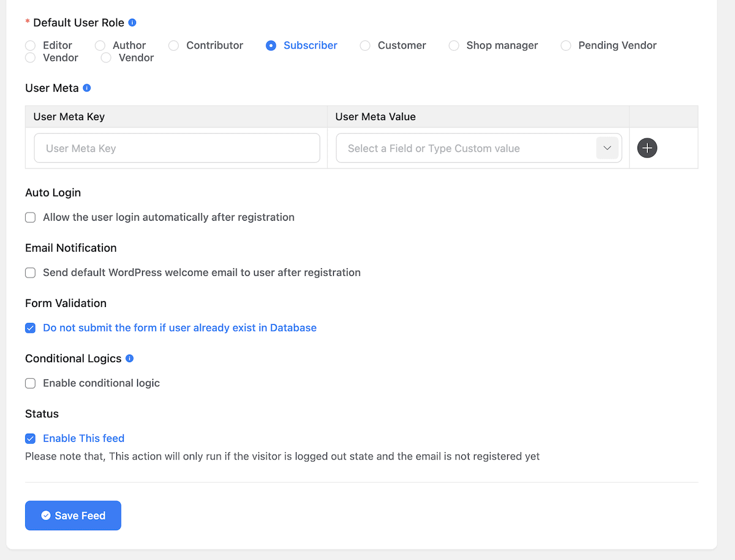Set the role to Shop manager
This screenshot has width=735, height=560.
454,45
